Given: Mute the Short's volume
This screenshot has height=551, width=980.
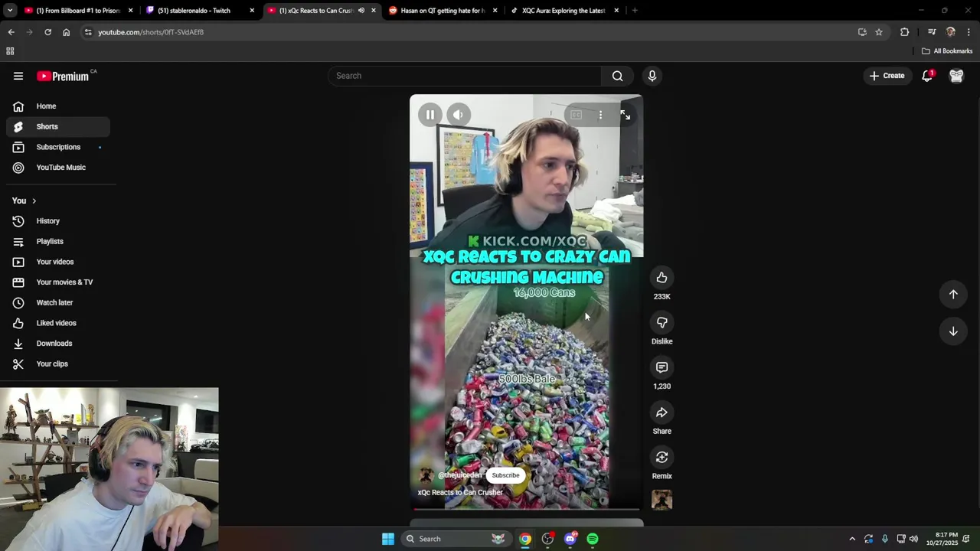Looking at the screenshot, I should 458,115.
